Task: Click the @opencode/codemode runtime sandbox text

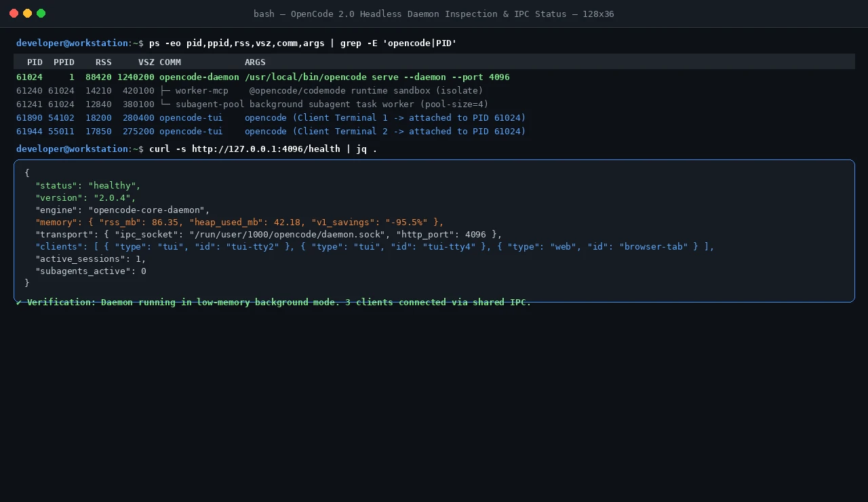Action: 366,91
